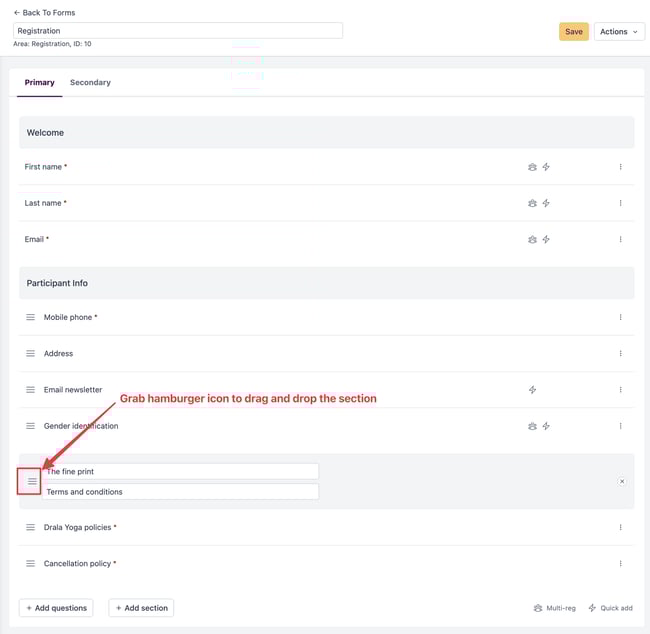
Task: Open kebab menu on Address row
Action: coord(621,354)
